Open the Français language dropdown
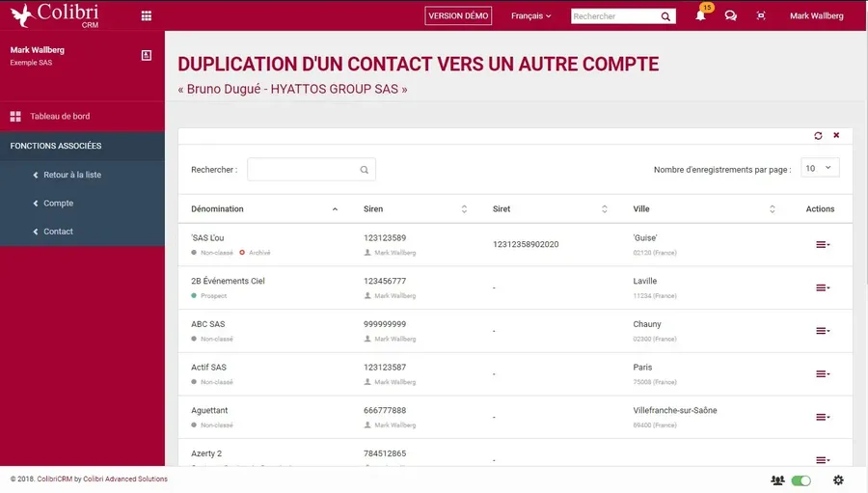Image resolution: width=868 pixels, height=493 pixels. click(530, 16)
